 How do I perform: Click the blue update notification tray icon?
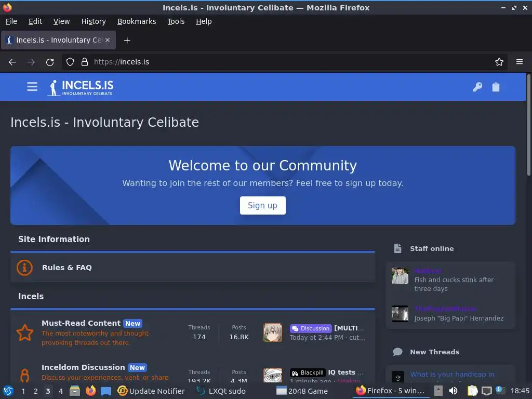pos(499,390)
